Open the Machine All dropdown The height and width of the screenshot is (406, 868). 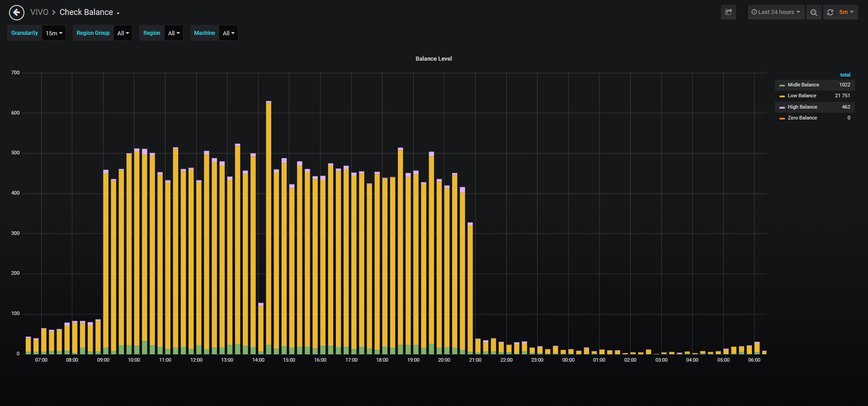coord(228,33)
